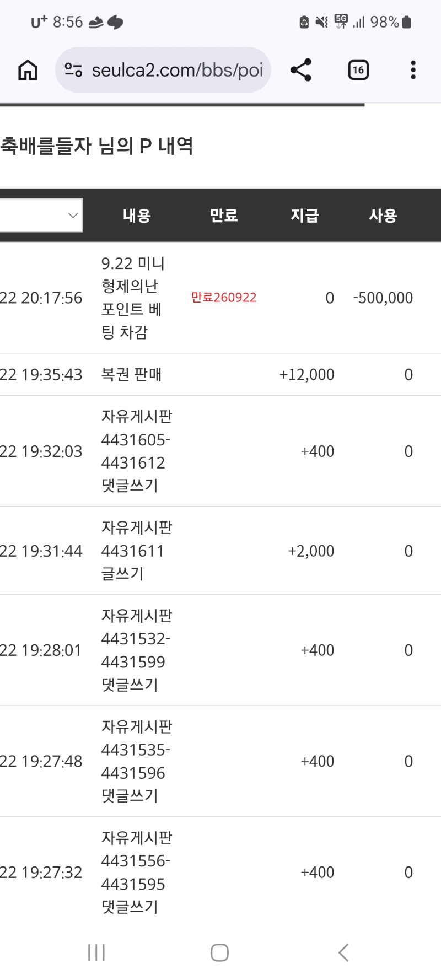The image size is (441, 980).
Task: Open the 9.22 미니 형제의난 포인트 베팅 entry
Action: click(x=133, y=298)
